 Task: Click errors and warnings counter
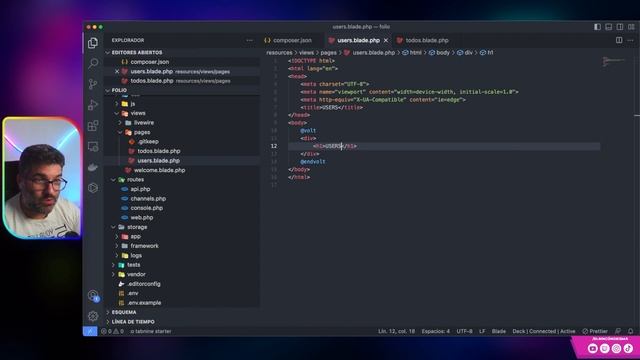[113, 331]
